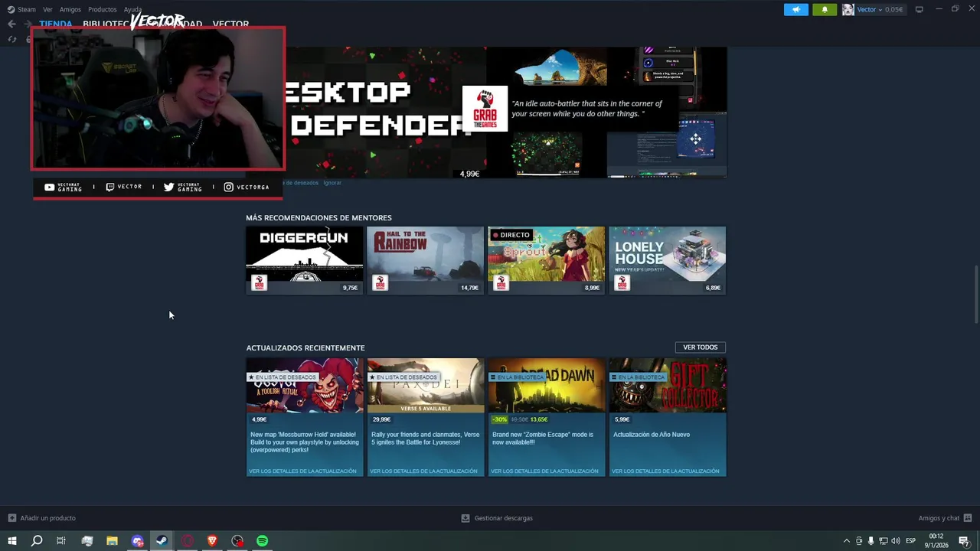The image size is (980, 551).
Task: Show hidden system tray icons
Action: pyautogui.click(x=846, y=541)
